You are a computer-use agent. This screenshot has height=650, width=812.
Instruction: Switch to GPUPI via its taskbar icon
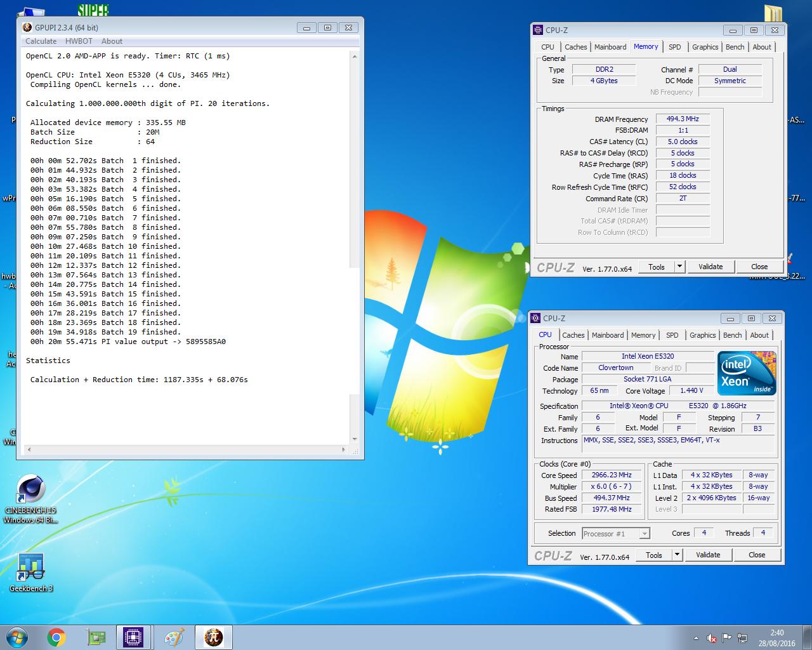pos(213,637)
